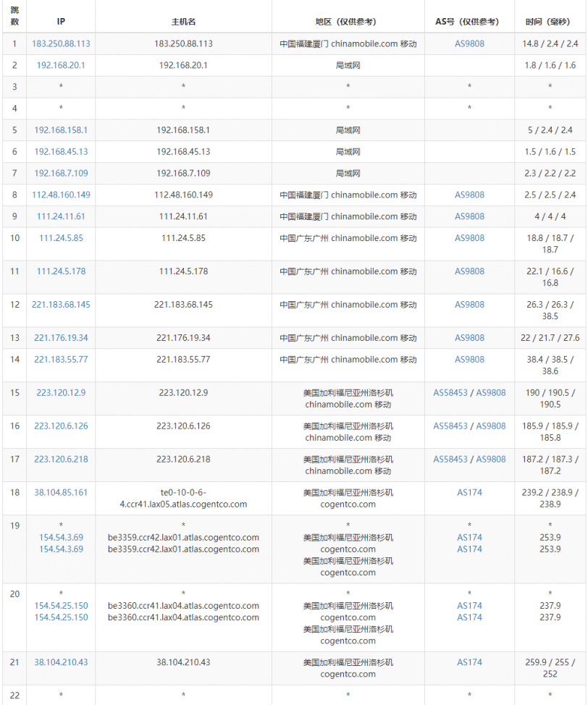Select the 192.168.45.13 IP link
Viewport: 588px width, 705px height.
[61, 152]
